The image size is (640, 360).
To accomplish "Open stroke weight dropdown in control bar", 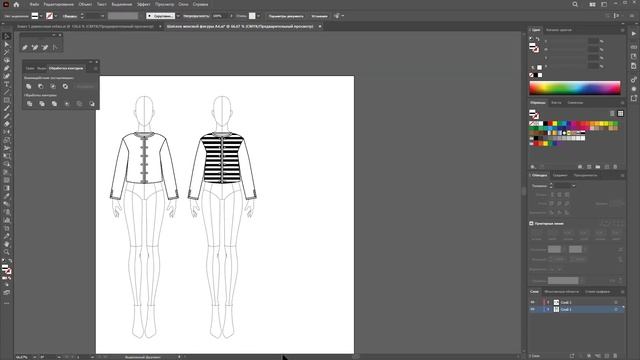I will point(102,16).
